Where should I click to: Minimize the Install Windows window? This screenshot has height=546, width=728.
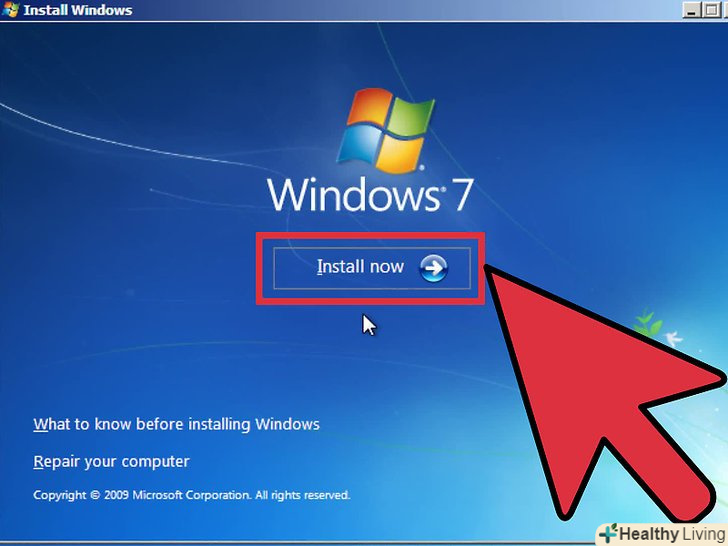point(692,10)
